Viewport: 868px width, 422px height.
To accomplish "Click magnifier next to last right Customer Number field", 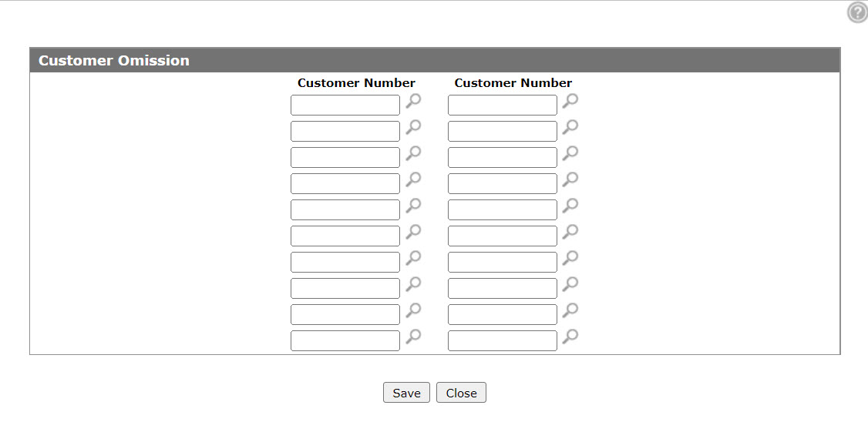I will [x=570, y=337].
